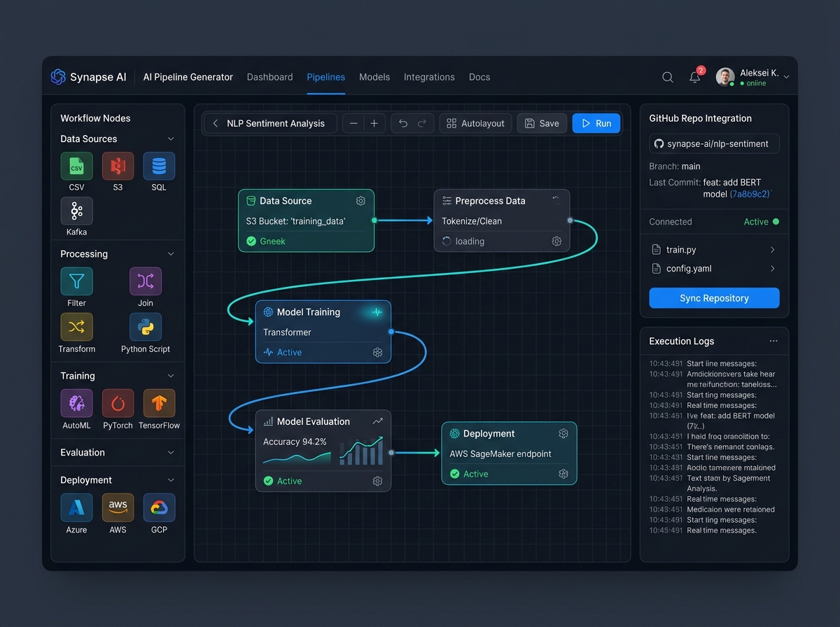
Task: Click the Autolayout button
Action: coord(475,123)
